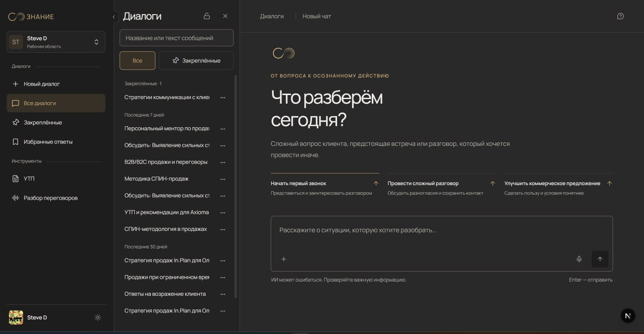Screen dimensions: 644x334
Task: Click the Диалоги breadcrumb link
Action: pos(272,16)
